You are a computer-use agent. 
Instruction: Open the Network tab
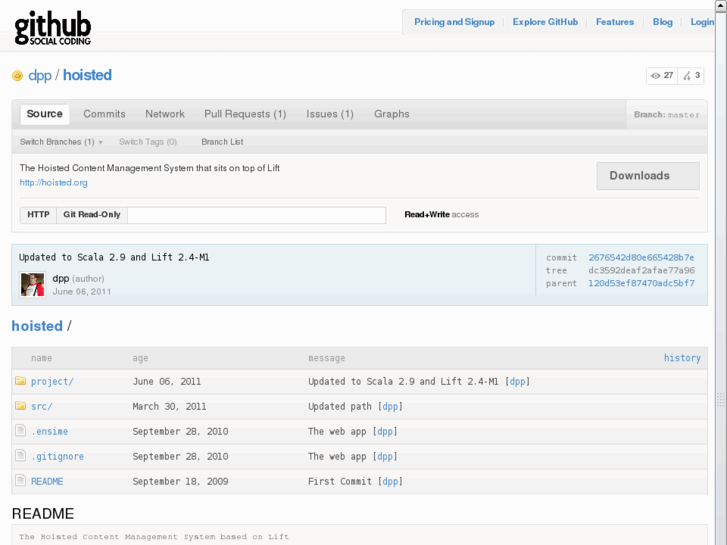[x=165, y=114]
